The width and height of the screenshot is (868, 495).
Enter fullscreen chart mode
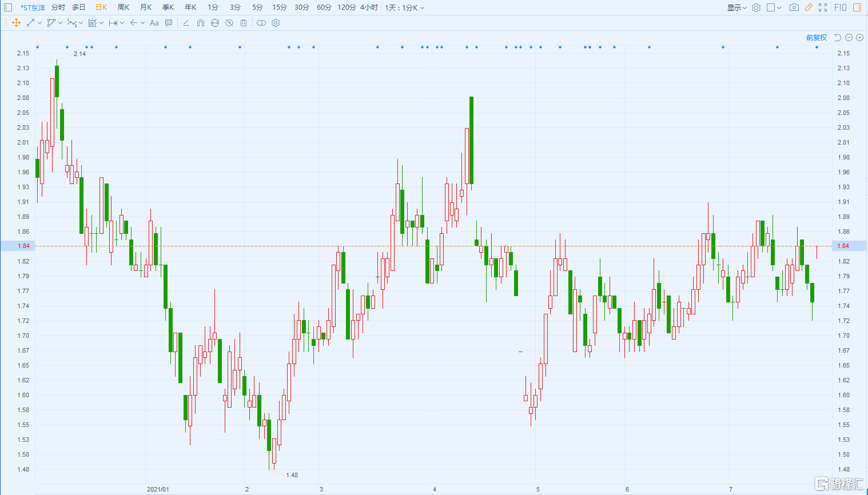click(x=823, y=7)
